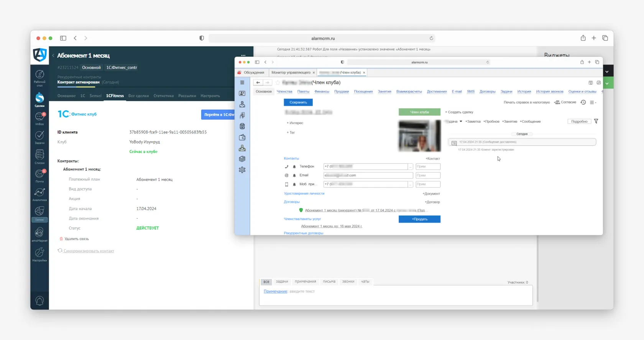Open Все сделки tab

pyautogui.click(x=138, y=96)
